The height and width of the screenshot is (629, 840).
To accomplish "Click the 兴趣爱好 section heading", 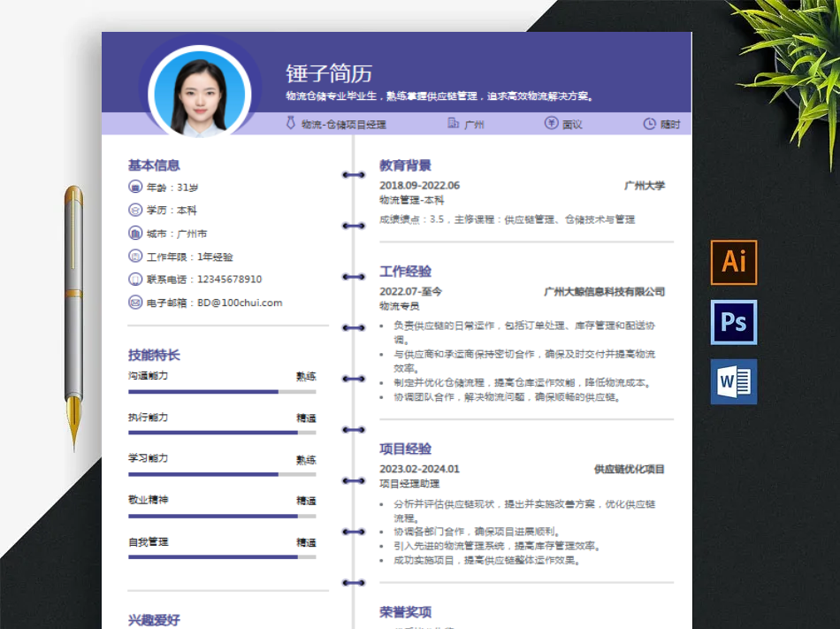I will (154, 620).
